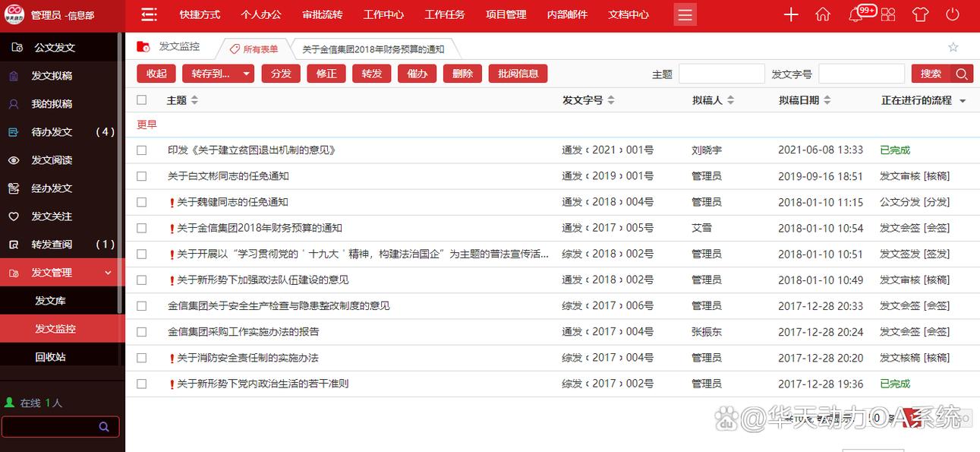
Task: Click inside the 主题 search input field
Action: coord(721,73)
